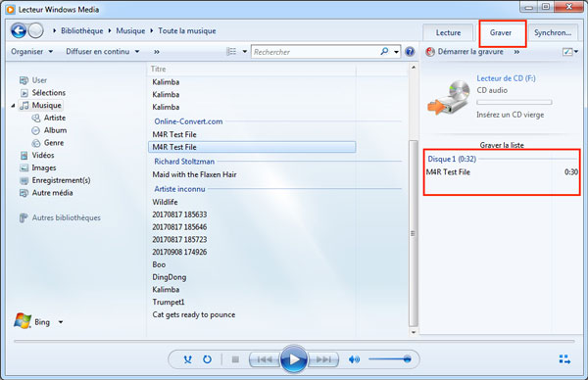Select track 20170817 185633
The image size is (588, 380).
pos(179,214)
